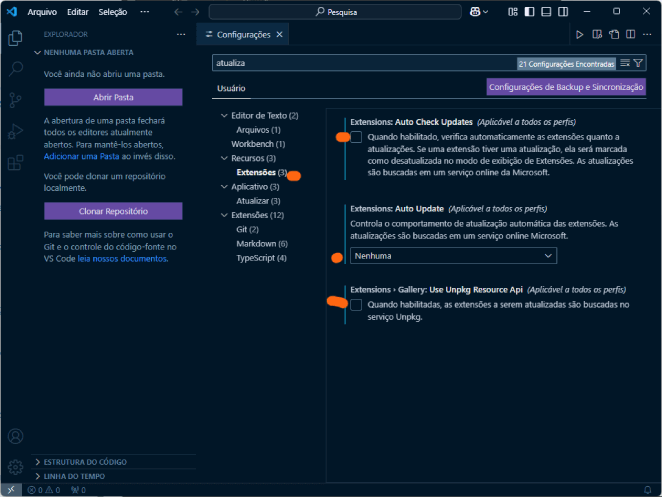Enable Auto Check Updates checkbox
Image resolution: width=662 pixels, height=497 pixels.
[x=356, y=137]
